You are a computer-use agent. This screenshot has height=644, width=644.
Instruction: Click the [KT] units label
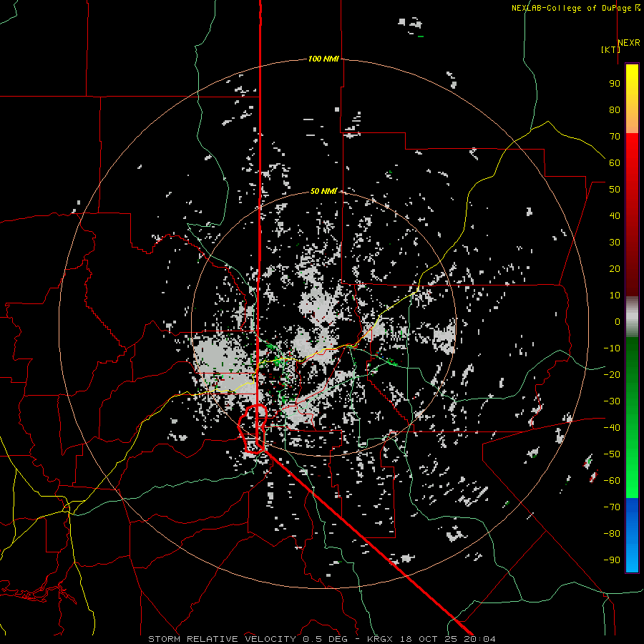610,49
